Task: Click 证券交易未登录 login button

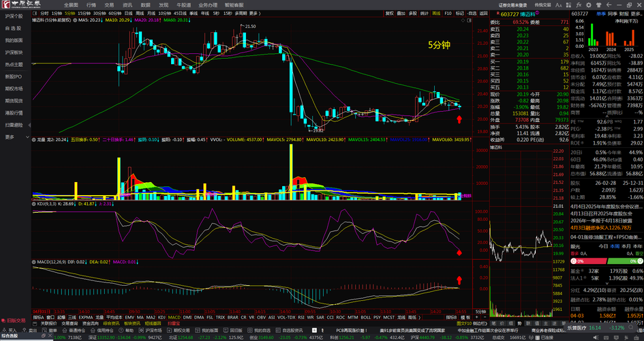Action: [x=513, y=5]
